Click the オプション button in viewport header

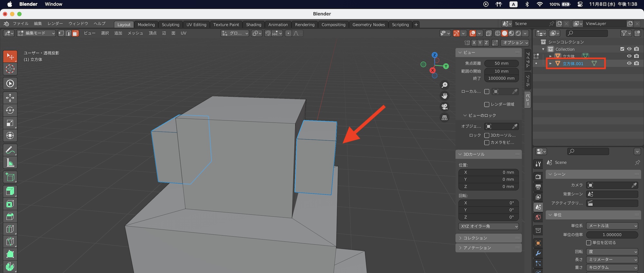tap(516, 43)
